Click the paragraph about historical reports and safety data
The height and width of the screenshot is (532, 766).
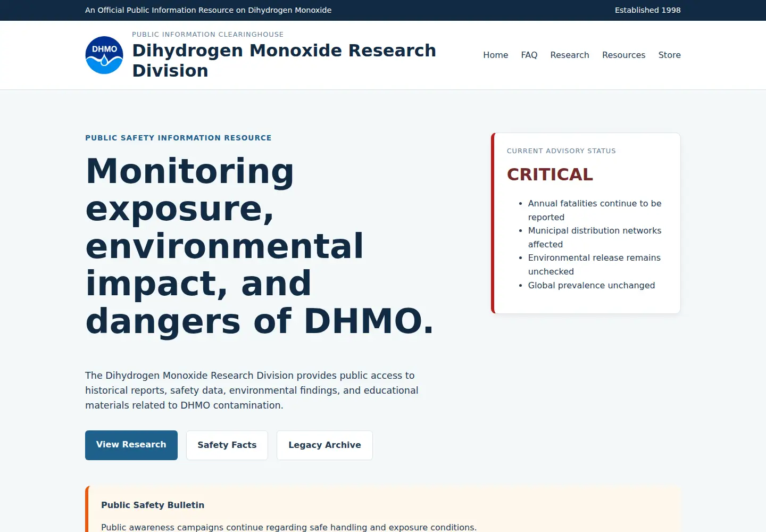(252, 390)
